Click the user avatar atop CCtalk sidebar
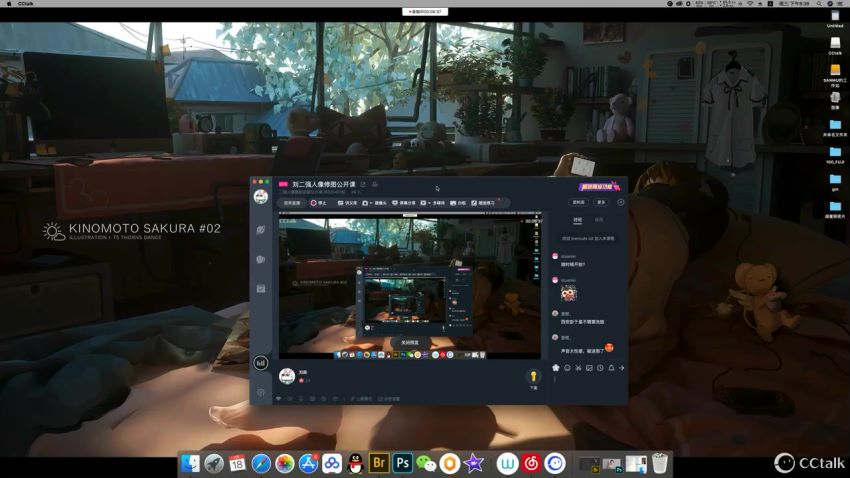 261,197
